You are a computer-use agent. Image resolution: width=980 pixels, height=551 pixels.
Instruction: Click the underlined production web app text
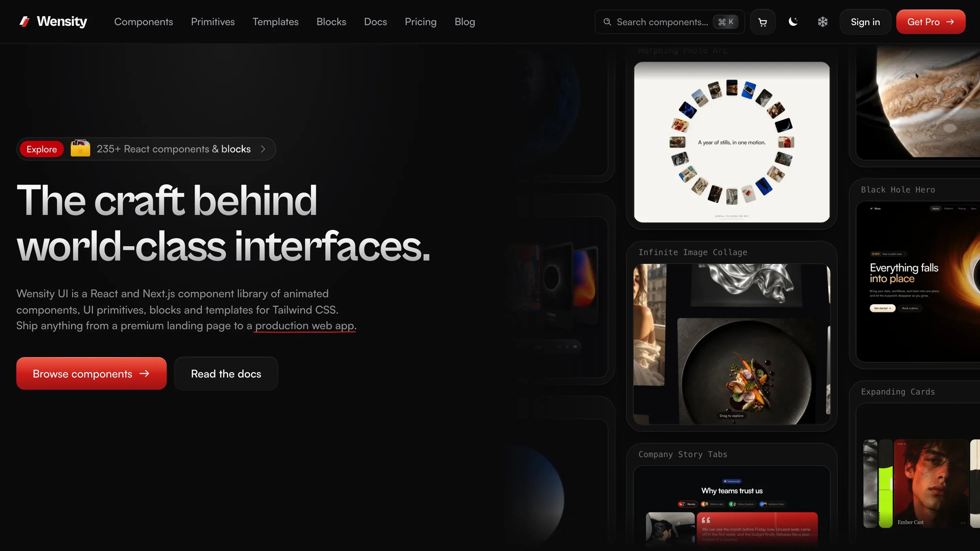305,326
